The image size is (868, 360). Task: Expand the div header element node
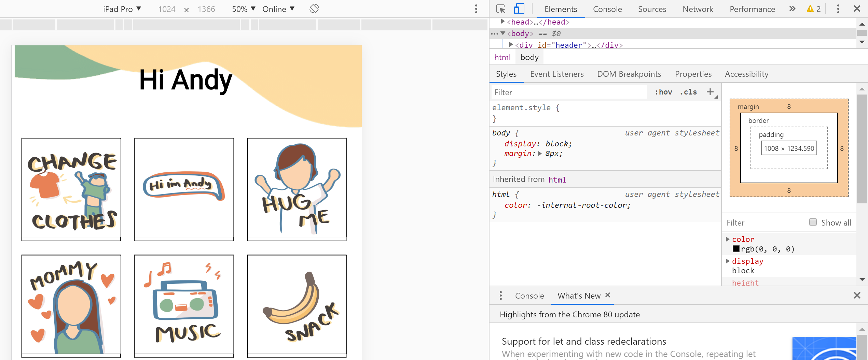click(511, 44)
